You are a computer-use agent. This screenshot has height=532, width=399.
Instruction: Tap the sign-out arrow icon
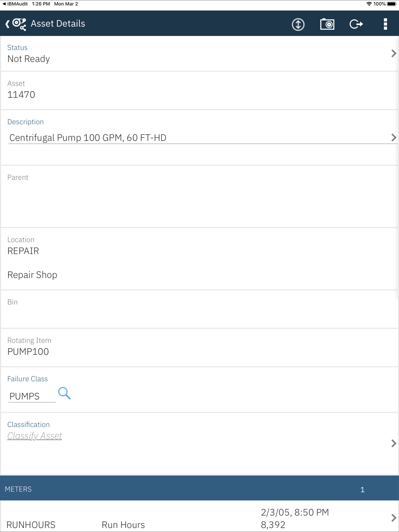356,24
